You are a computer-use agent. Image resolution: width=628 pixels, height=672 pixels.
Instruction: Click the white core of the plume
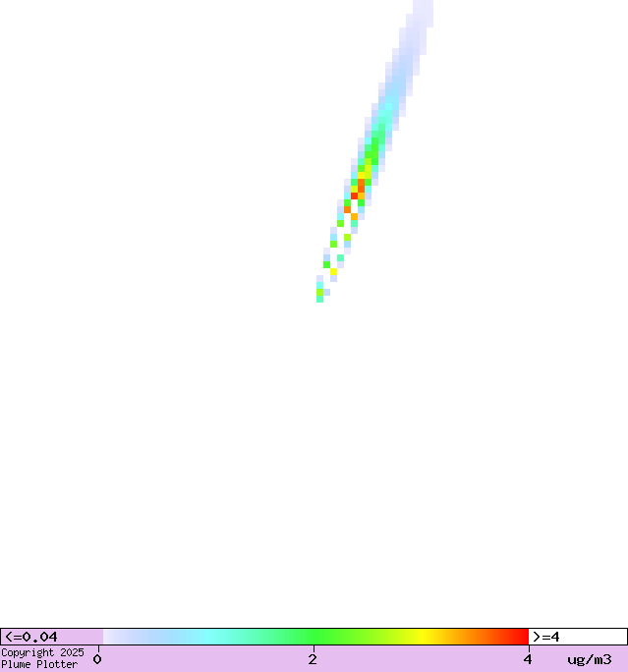(339, 241)
